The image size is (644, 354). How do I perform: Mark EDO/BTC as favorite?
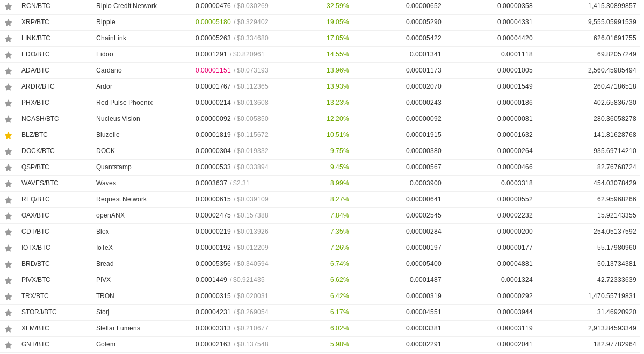[x=8, y=55]
